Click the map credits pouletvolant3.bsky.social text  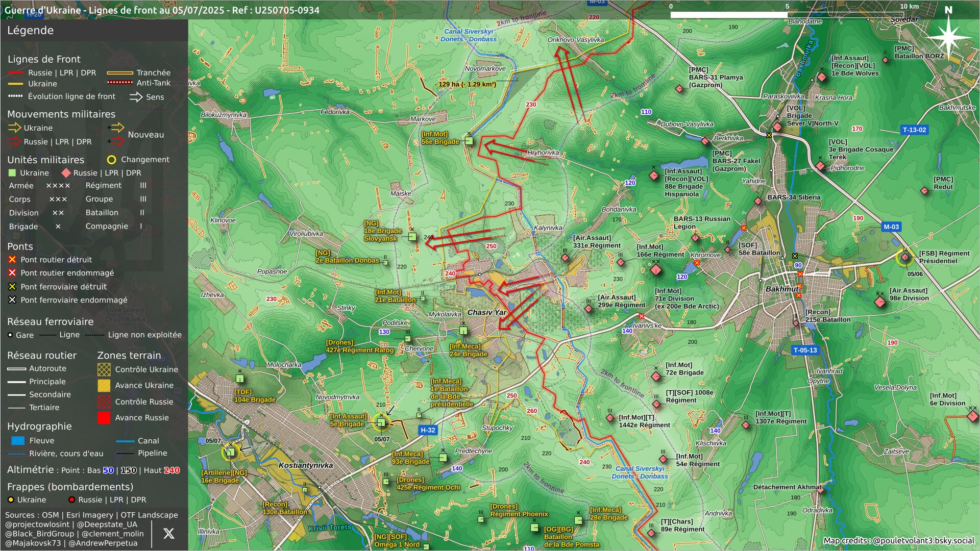[899, 541]
